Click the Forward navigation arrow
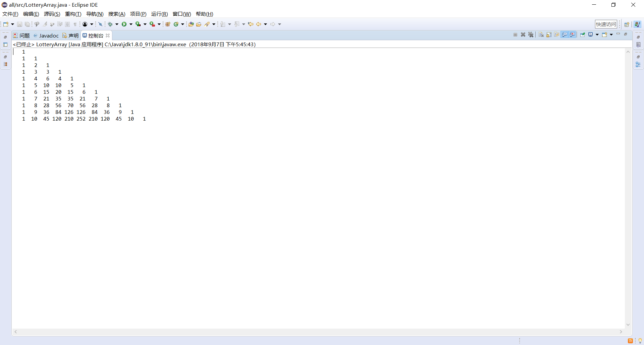 [x=272, y=24]
